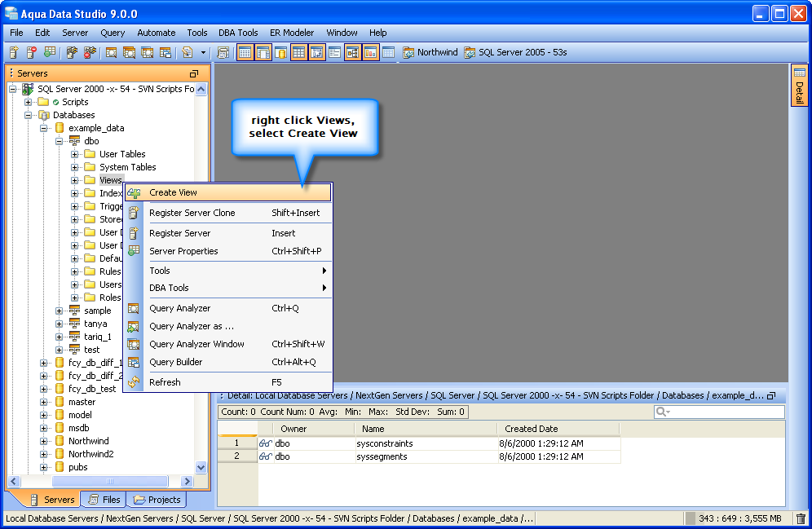Toggle the grid-with-arrows toolbar button
Viewport: 812px width, 529px height.
coord(316,52)
